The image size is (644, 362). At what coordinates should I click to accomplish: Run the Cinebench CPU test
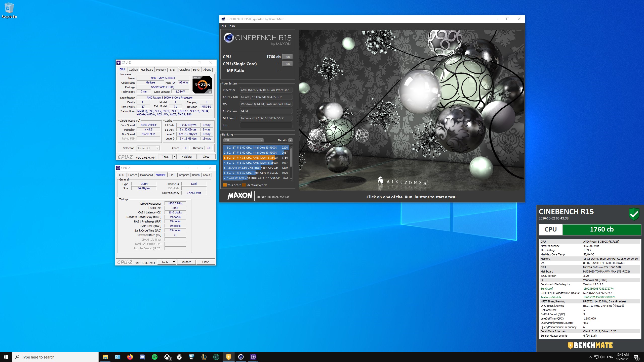287,57
